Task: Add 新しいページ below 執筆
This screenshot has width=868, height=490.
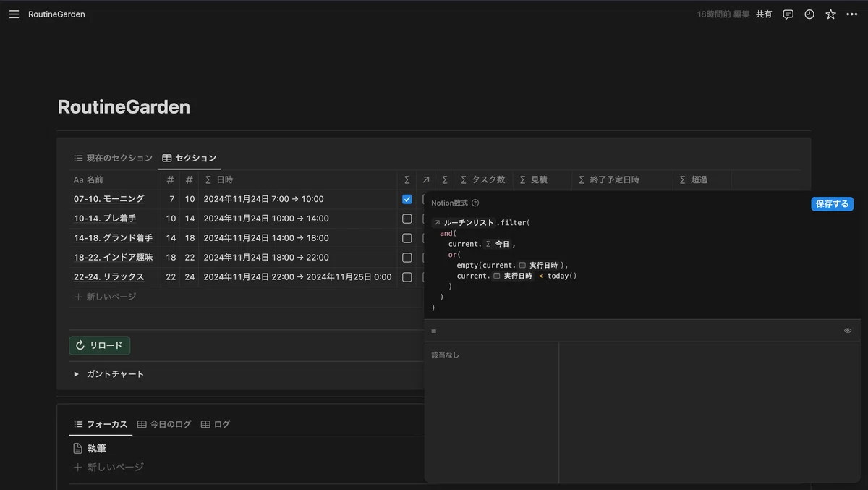Action: coord(109,468)
